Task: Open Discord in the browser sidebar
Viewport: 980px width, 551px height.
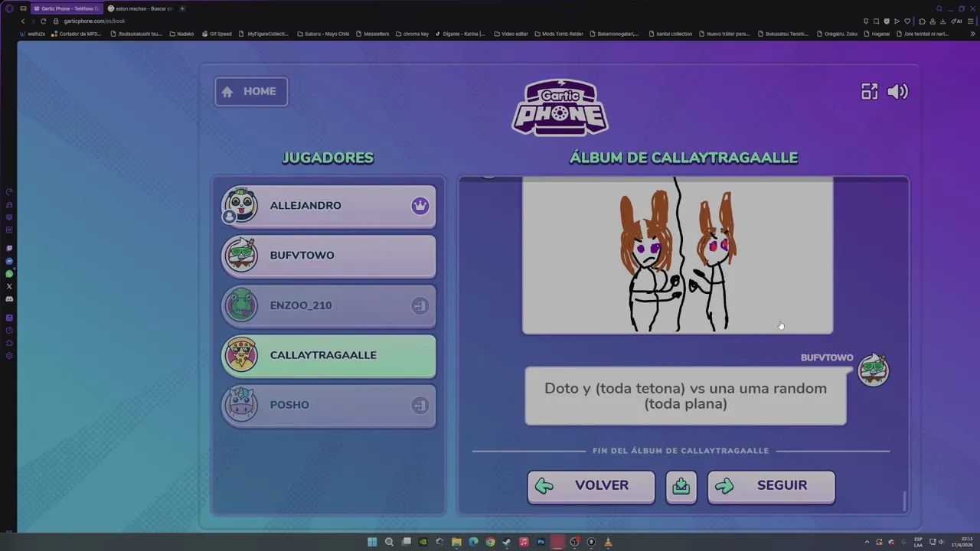Action: [x=9, y=298]
